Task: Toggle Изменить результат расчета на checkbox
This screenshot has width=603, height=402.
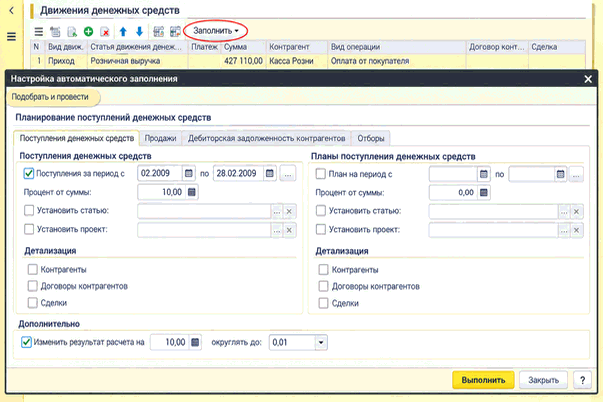Action: (26, 342)
